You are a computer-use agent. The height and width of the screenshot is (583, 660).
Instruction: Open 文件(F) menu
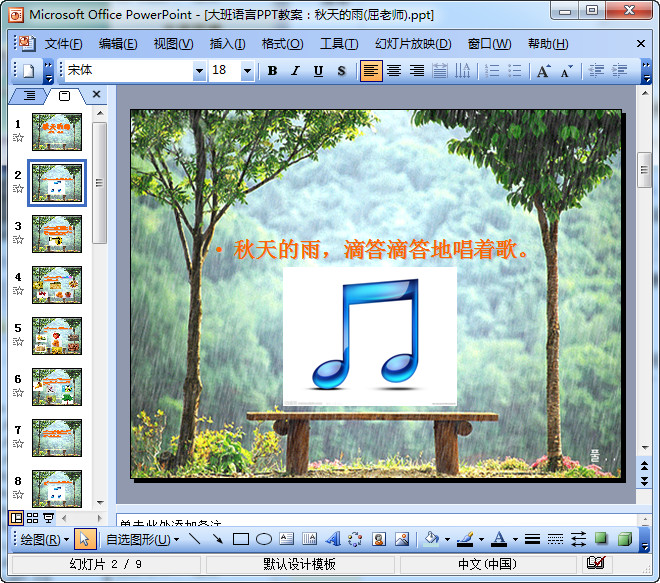(x=63, y=44)
